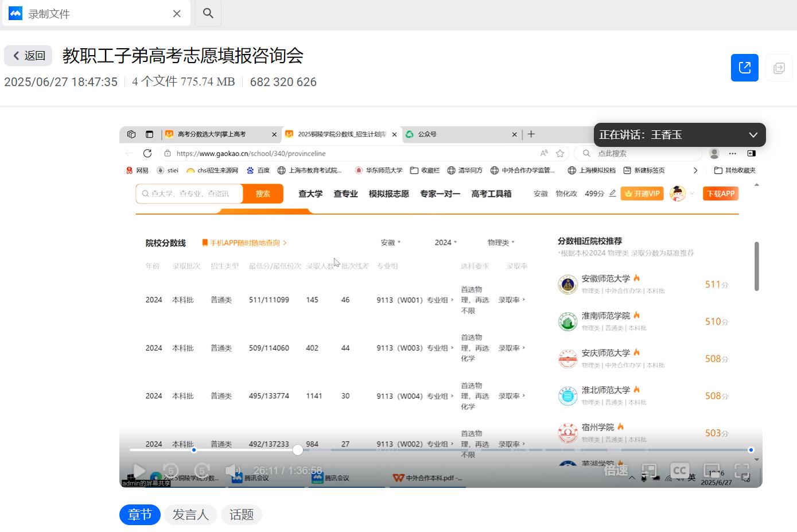The width and height of the screenshot is (797, 532).
Task: Skip forward 5 seconds in recording
Action: [202, 471]
